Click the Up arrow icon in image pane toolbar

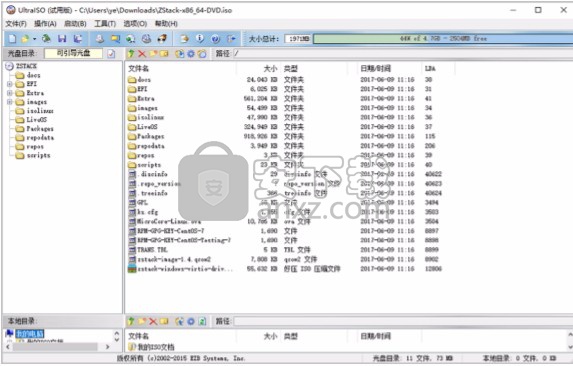[x=131, y=54]
